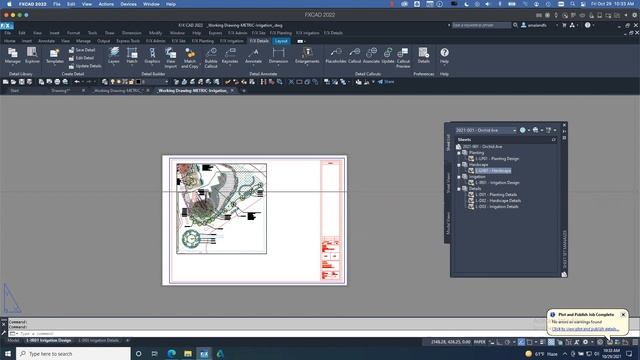The width and height of the screenshot is (640, 360).
Task: Click the Update callouts tool
Action: point(388,56)
